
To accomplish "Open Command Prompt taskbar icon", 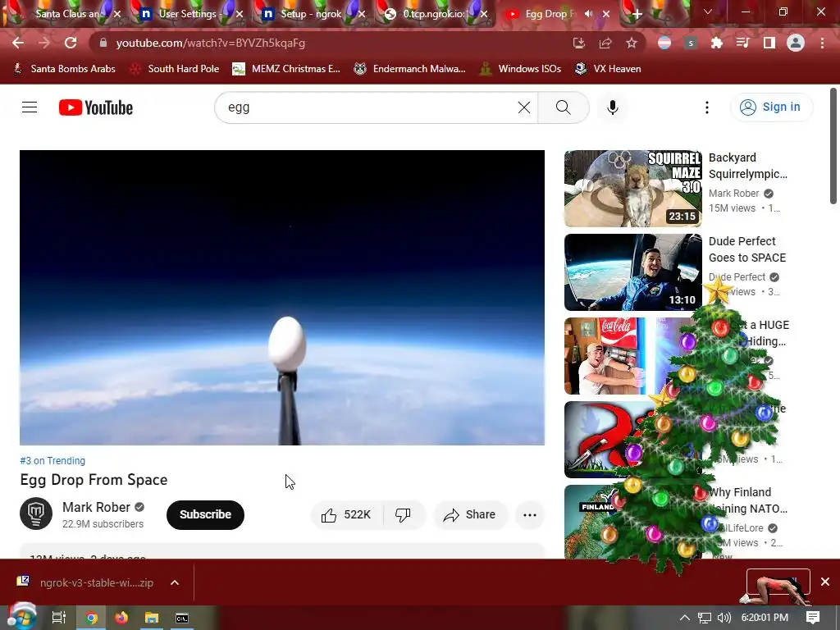I will 182,618.
